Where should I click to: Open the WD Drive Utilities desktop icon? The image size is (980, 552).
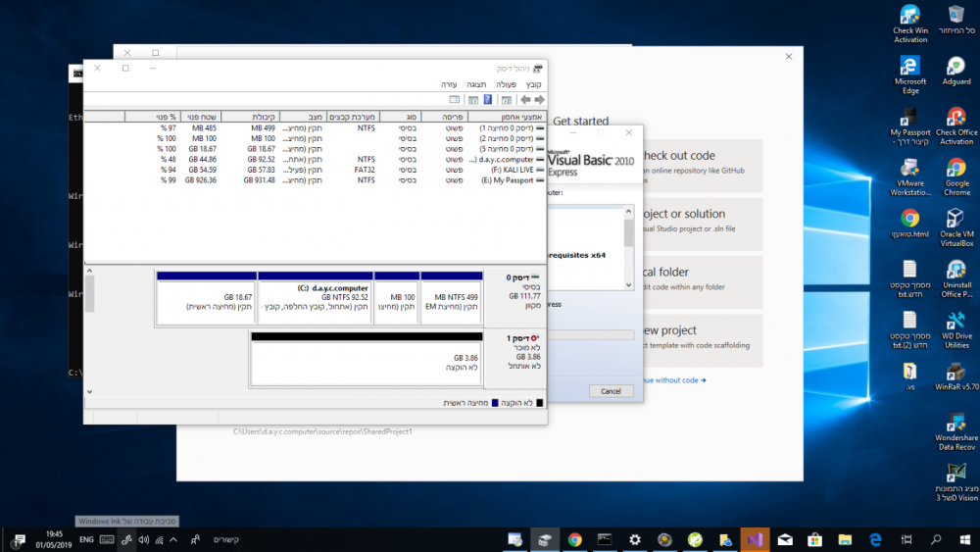pyautogui.click(x=956, y=330)
